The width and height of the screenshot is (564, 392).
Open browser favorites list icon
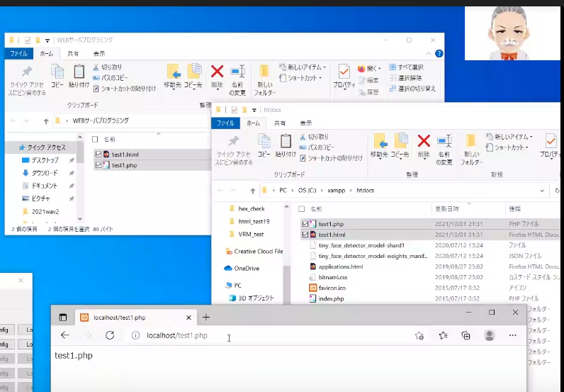click(x=443, y=335)
